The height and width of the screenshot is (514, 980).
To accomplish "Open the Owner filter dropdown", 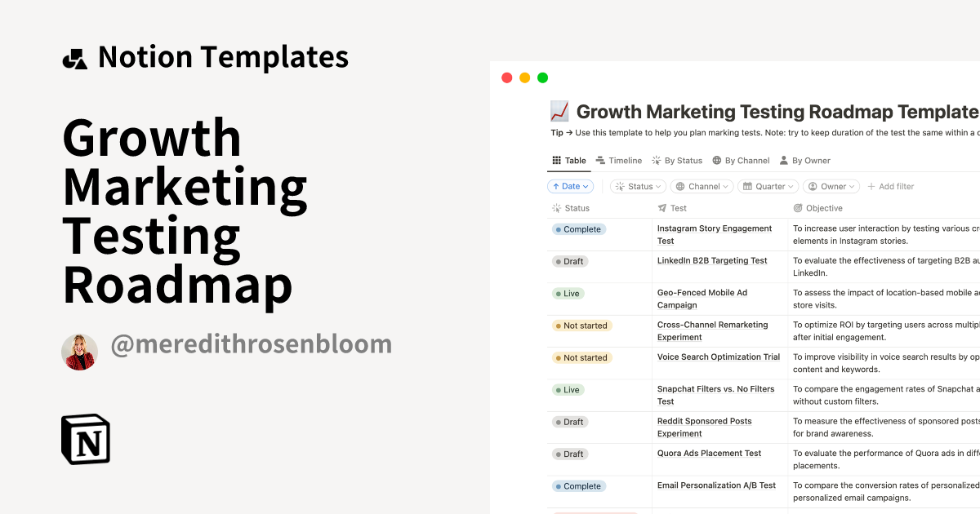I will pos(831,186).
